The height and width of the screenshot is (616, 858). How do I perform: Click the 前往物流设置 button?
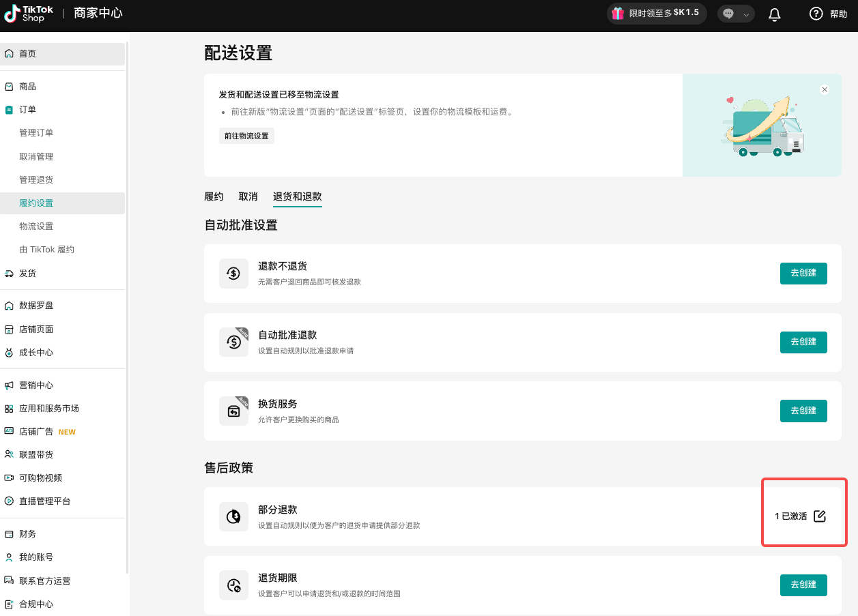click(246, 136)
